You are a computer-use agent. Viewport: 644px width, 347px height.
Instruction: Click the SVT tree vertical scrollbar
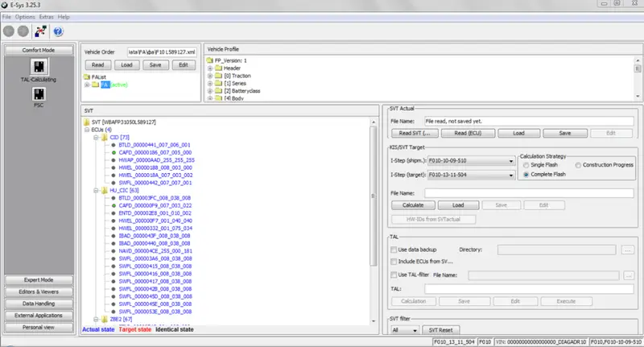click(374, 196)
